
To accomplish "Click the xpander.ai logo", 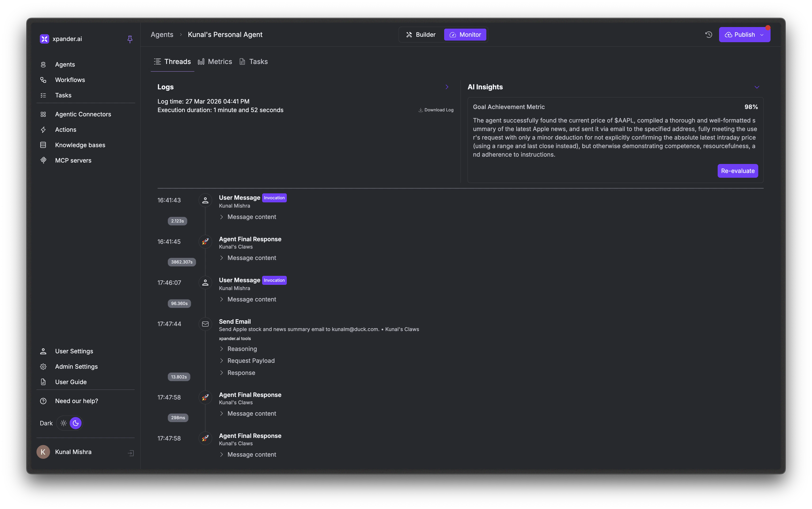I will coord(44,39).
